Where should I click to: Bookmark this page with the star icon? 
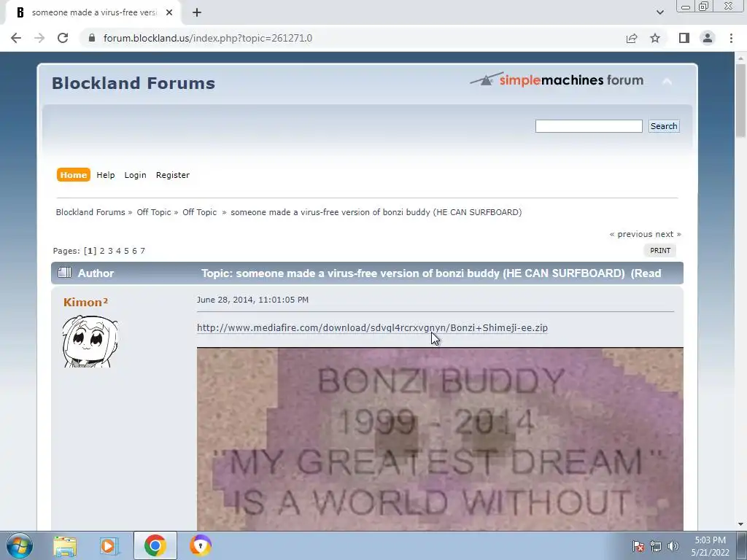coord(655,38)
